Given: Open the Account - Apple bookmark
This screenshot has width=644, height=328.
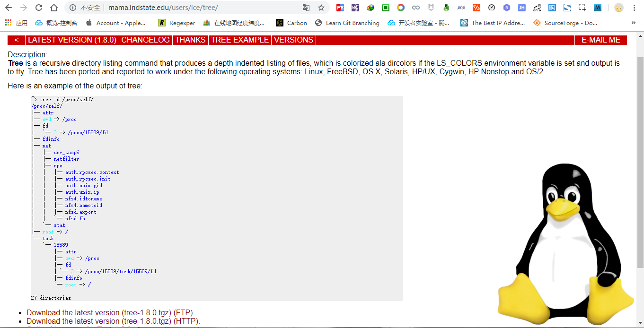Looking at the screenshot, I should point(116,23).
